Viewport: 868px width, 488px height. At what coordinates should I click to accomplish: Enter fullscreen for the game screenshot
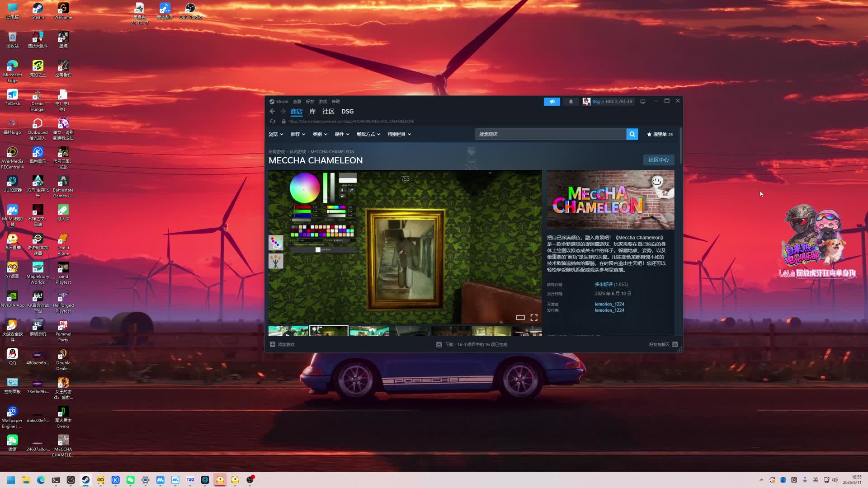pos(534,318)
